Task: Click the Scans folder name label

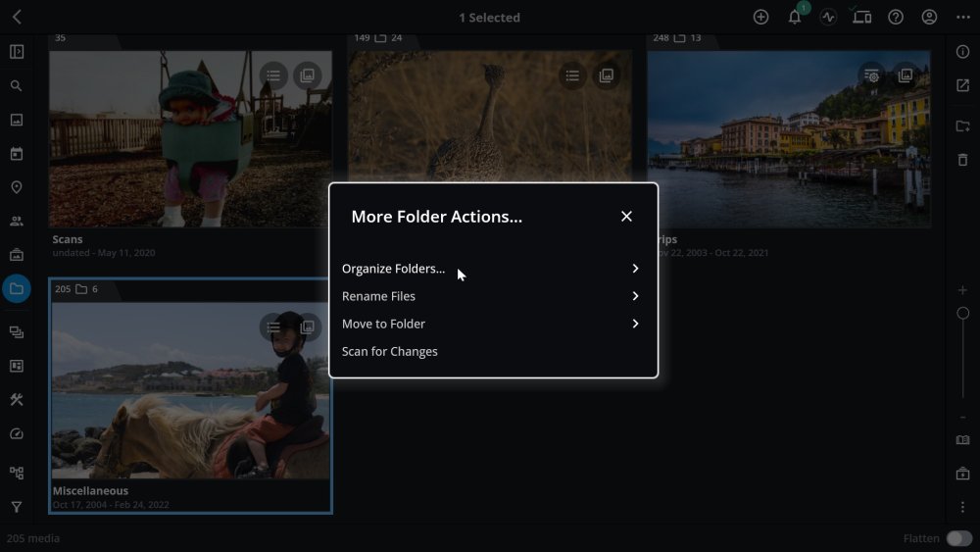Action: pyautogui.click(x=68, y=239)
